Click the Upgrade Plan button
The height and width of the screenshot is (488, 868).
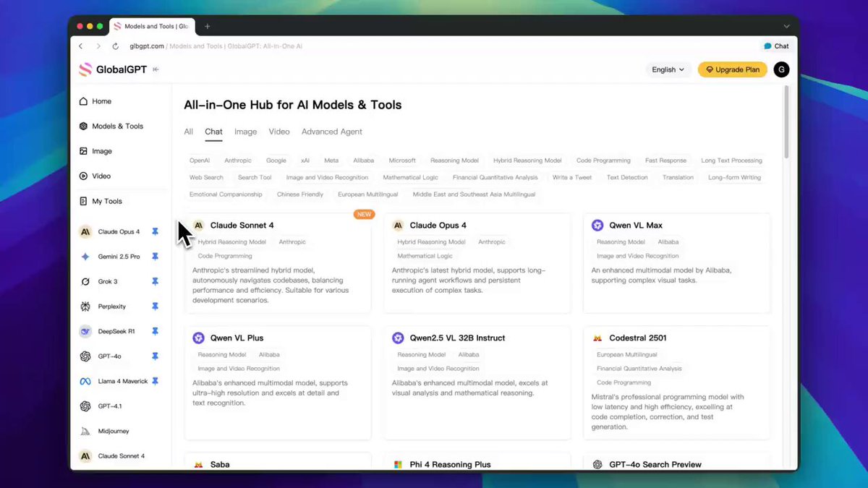732,69
